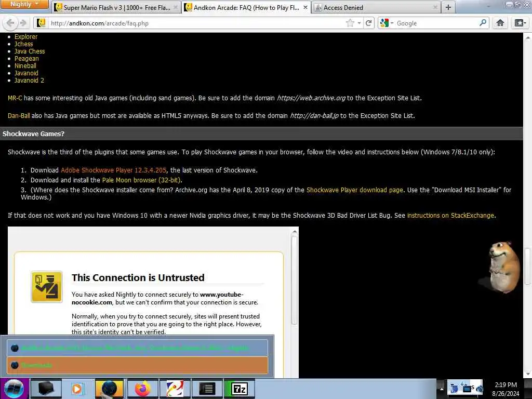Open the media player taskbar icon

pyautogui.click(x=78, y=389)
